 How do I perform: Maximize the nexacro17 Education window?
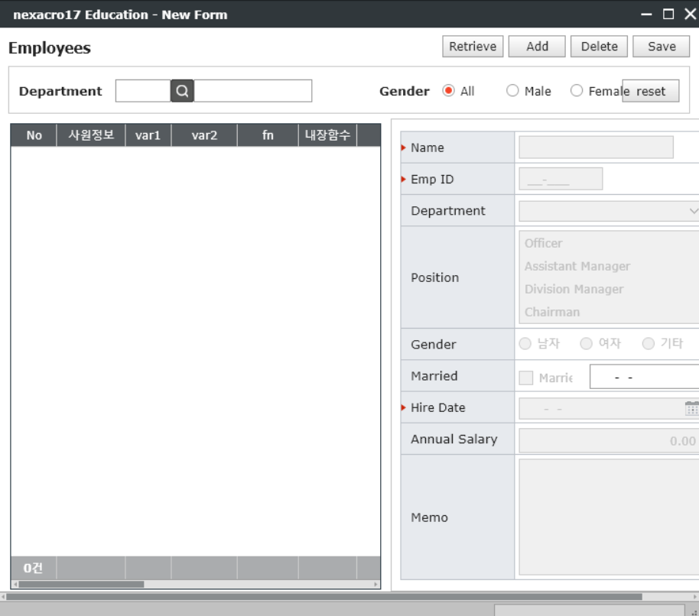pyautogui.click(x=668, y=15)
